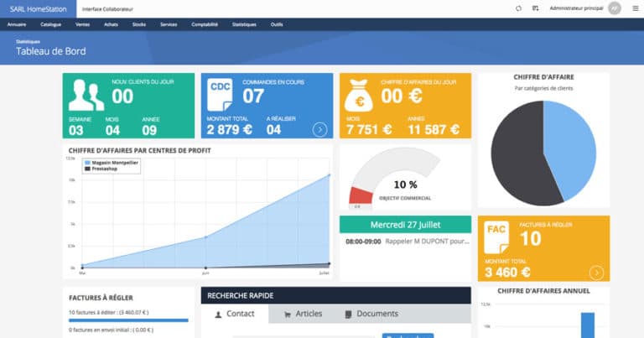Click the FAC invoice document icon
Viewport: 644px width, 338px height.
[497, 237]
